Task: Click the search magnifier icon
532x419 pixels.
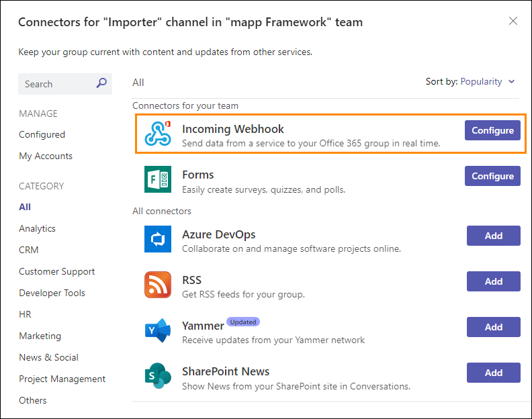Action: 101,83
